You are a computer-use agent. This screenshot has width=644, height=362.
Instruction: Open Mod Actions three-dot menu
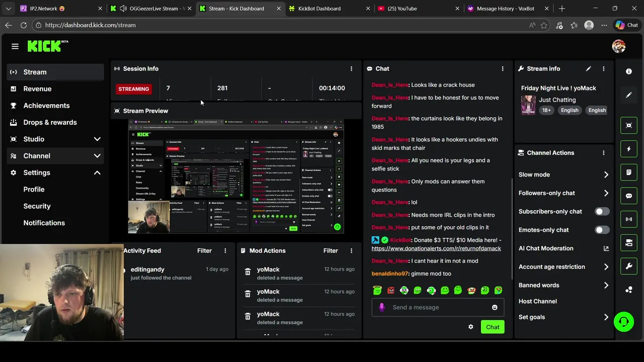(x=351, y=250)
